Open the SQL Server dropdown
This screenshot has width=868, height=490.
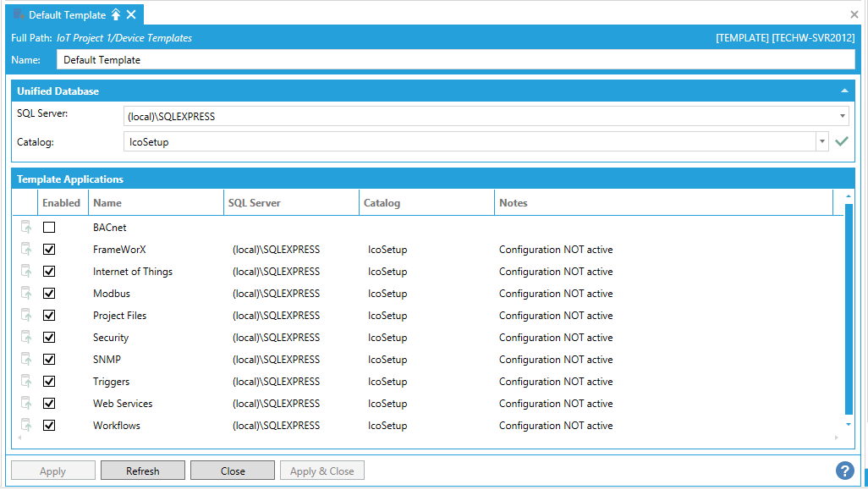pyautogui.click(x=843, y=116)
